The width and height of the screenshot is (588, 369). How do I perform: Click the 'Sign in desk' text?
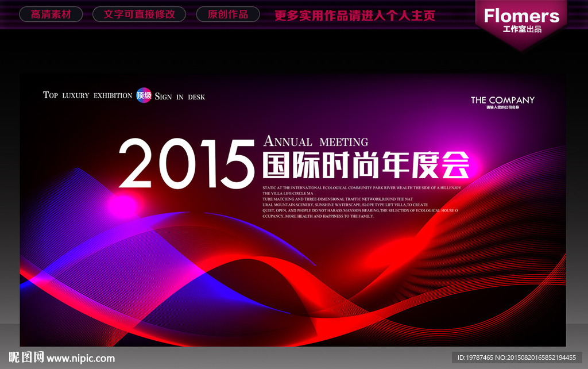(180, 97)
